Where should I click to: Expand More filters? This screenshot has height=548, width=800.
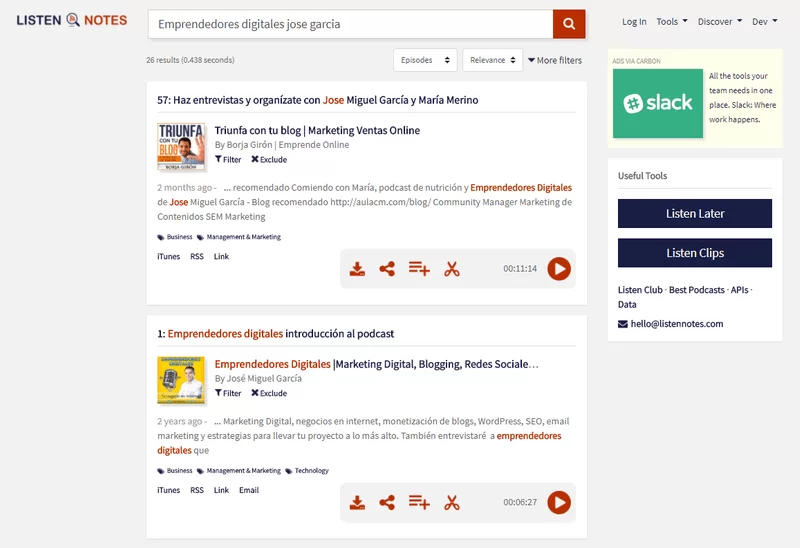[x=555, y=60]
